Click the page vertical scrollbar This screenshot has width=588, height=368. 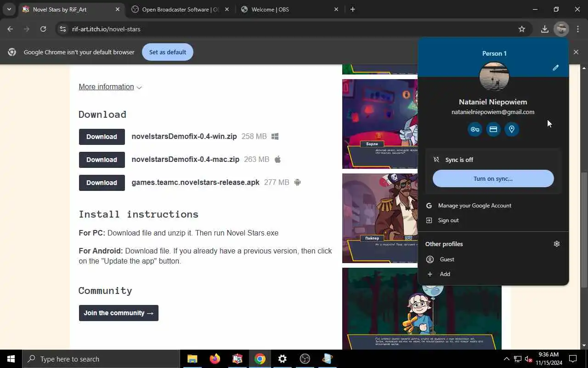tap(584, 230)
